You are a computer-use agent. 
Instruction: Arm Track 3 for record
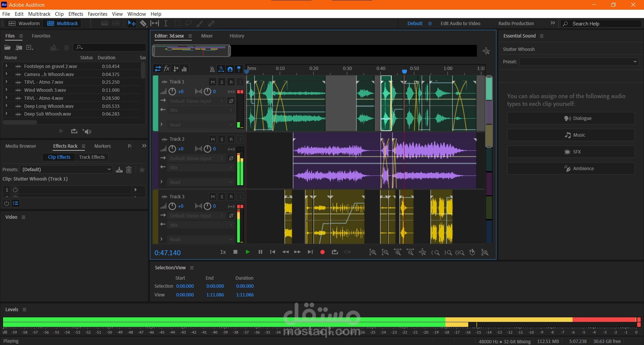coord(231,197)
